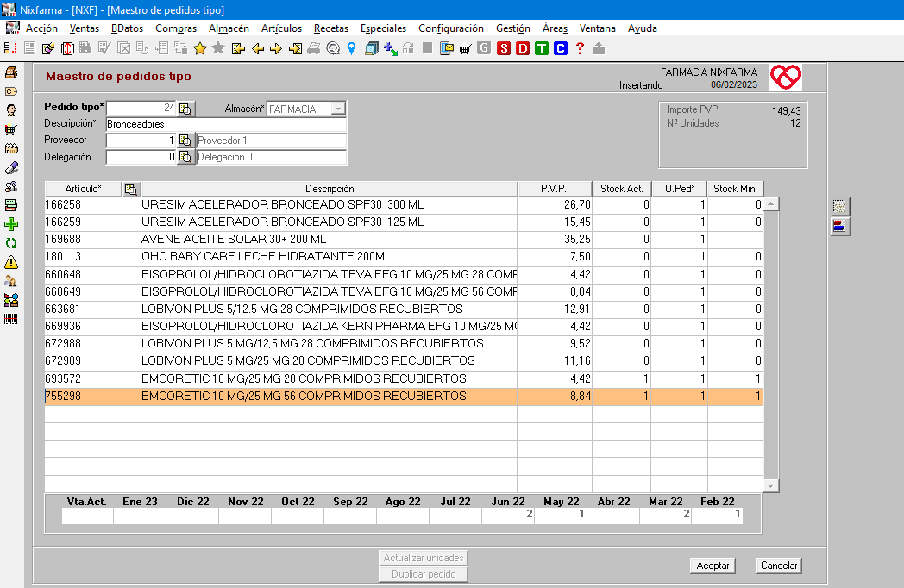Click the 26,70 price cell

tap(555, 204)
